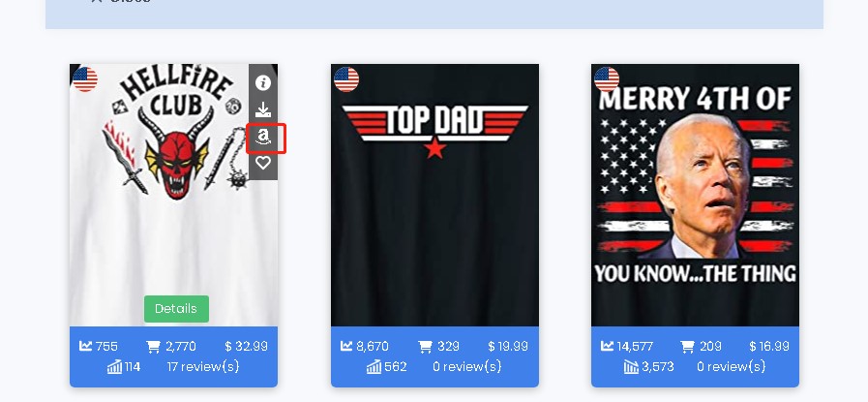The height and width of the screenshot is (402, 868).
Task: Favorite the Hellfire Club shirt with heart icon
Action: pyautogui.click(x=263, y=163)
